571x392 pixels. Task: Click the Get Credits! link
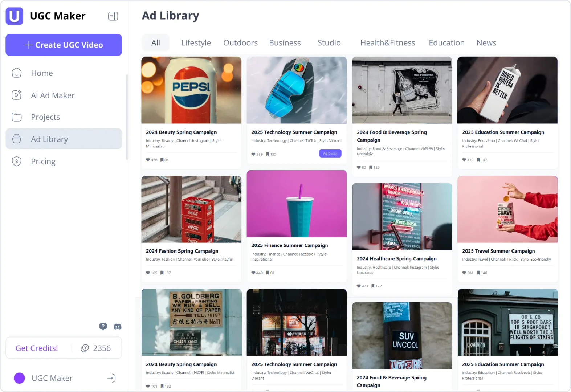[x=36, y=348]
